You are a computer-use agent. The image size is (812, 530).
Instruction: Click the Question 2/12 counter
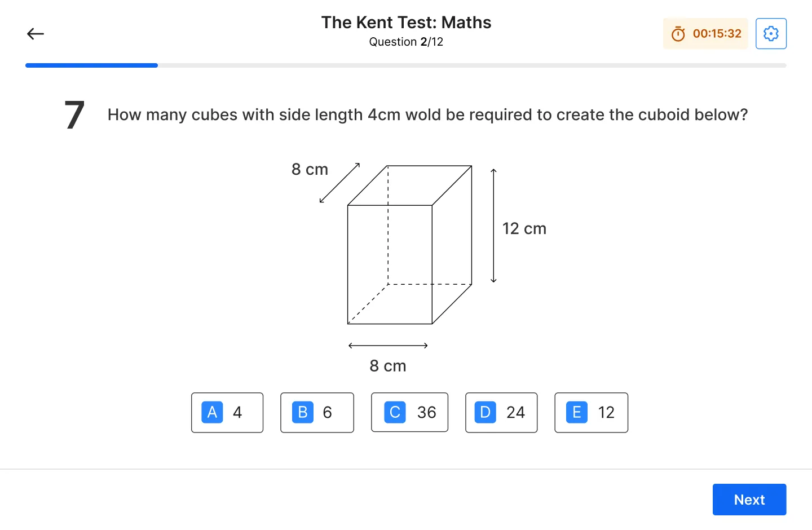click(x=406, y=42)
